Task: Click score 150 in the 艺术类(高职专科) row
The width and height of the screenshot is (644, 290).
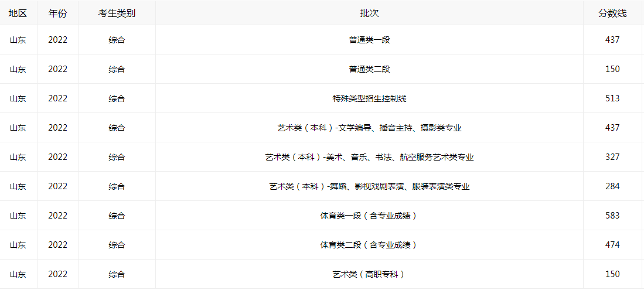Action: pyautogui.click(x=612, y=274)
